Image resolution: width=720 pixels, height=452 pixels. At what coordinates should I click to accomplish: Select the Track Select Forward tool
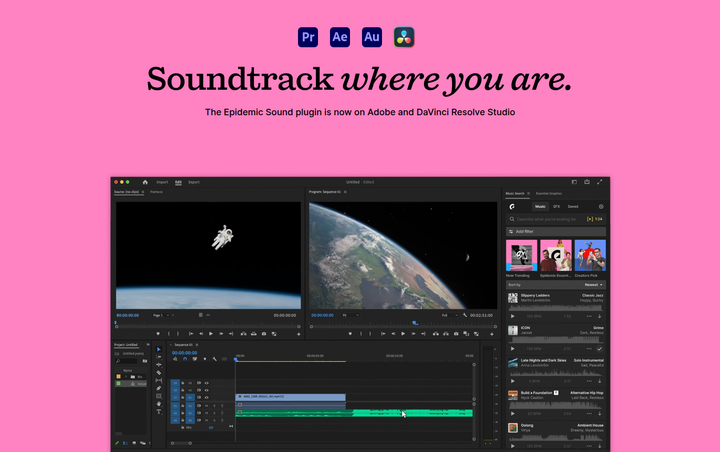159,357
